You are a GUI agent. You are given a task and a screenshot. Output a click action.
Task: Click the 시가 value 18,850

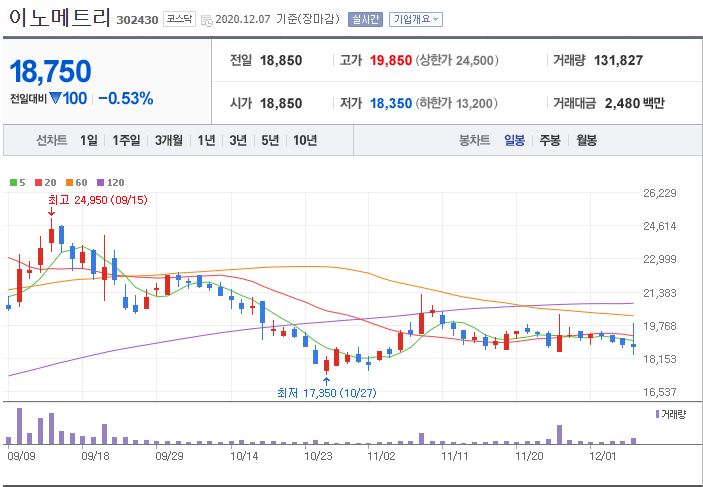click(281, 103)
